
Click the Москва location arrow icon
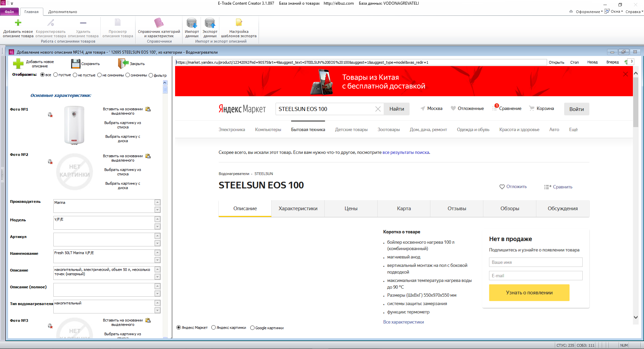(x=423, y=108)
